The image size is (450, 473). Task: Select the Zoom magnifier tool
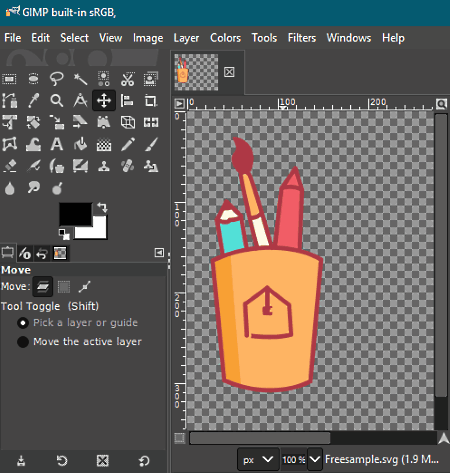pos(57,100)
